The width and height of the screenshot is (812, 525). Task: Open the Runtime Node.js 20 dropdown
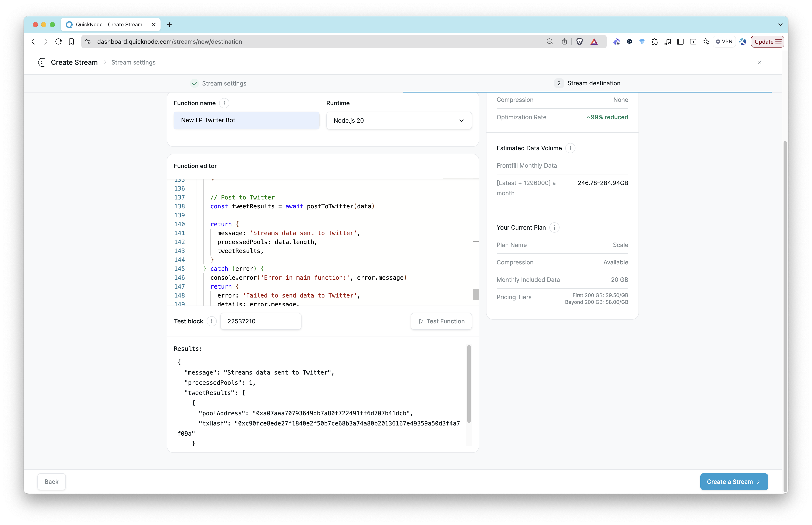[399, 120]
